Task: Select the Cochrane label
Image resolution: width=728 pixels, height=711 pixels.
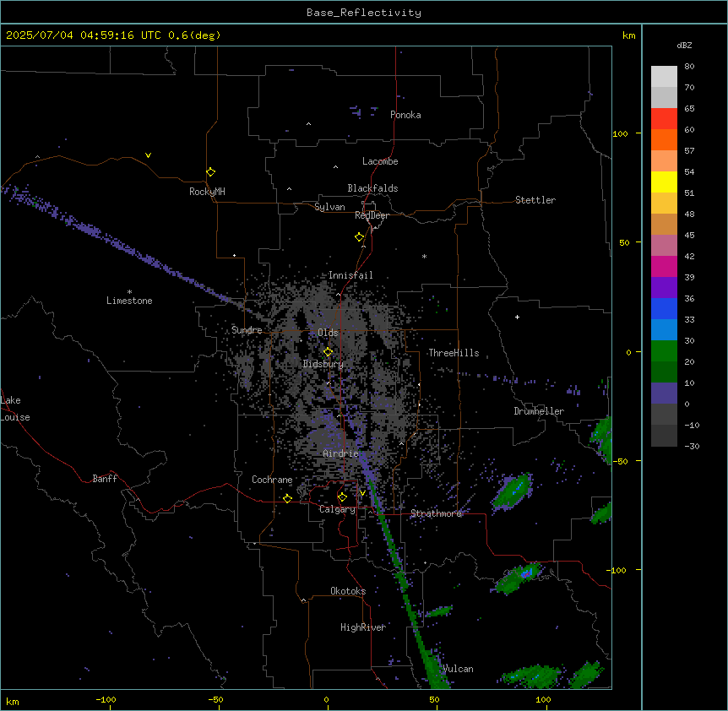Action: [272, 480]
